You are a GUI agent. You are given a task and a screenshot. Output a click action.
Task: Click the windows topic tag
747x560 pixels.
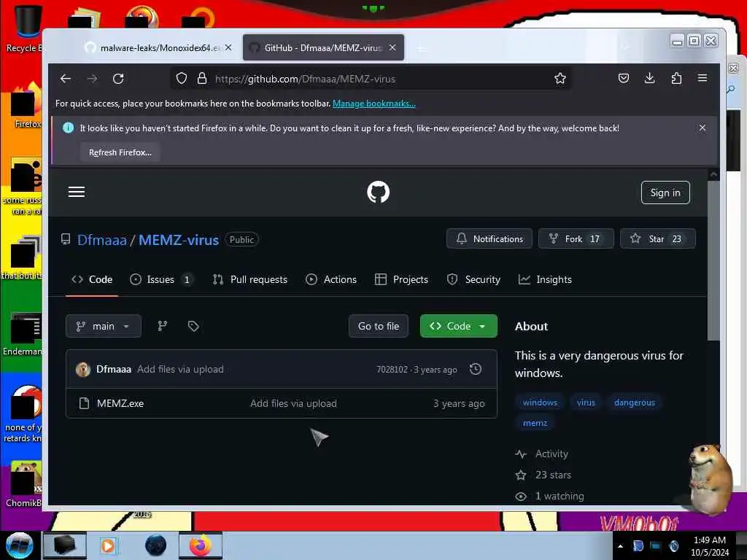tap(540, 402)
